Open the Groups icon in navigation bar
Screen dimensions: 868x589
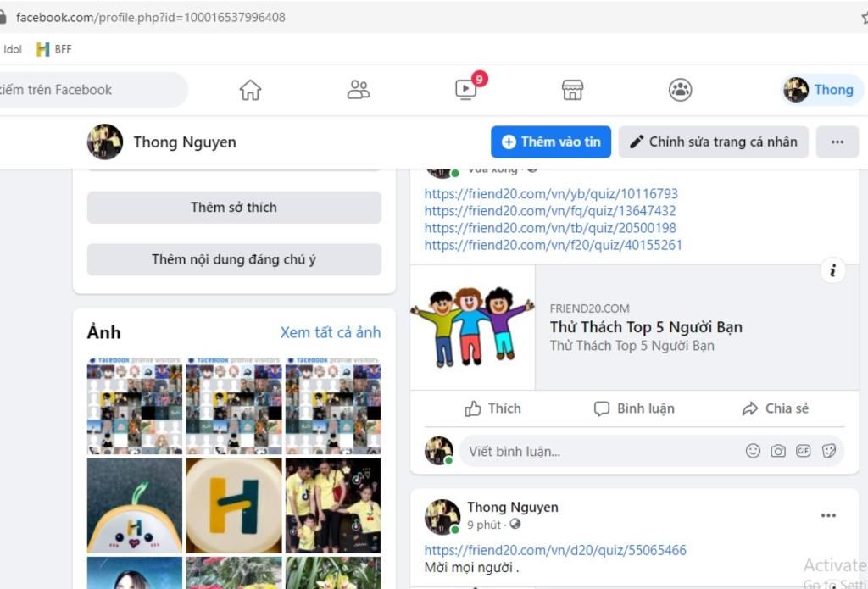point(680,90)
